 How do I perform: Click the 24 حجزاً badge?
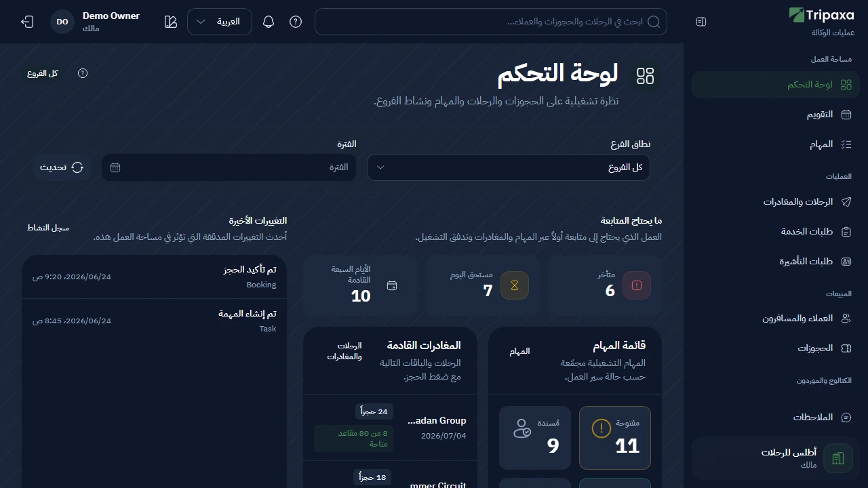(374, 411)
